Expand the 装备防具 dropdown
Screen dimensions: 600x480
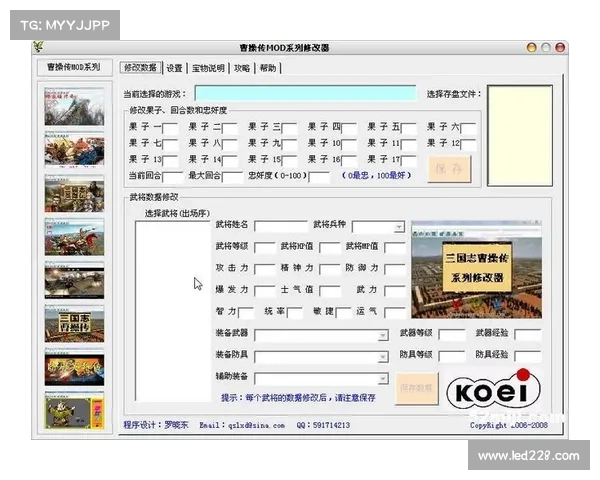pyautogui.click(x=383, y=357)
